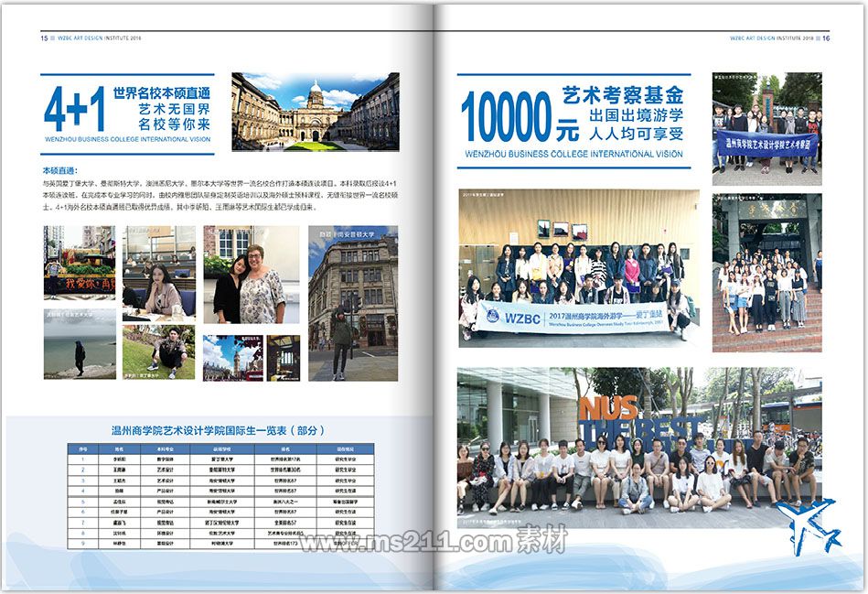This screenshot has height=594, width=868.
Task: Click page number 16 in header
Action: [826, 38]
